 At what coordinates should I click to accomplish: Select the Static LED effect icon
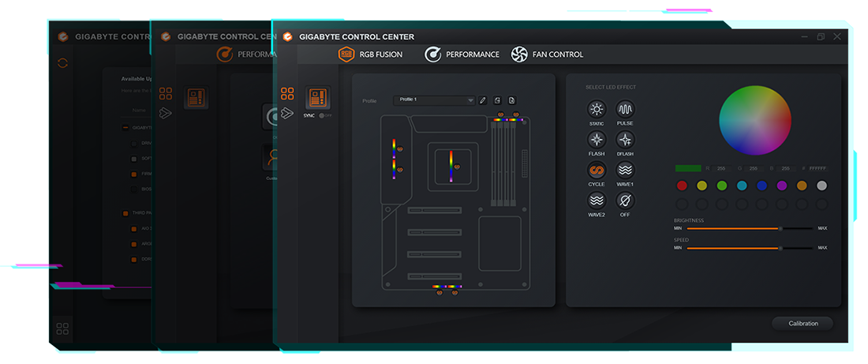click(597, 110)
